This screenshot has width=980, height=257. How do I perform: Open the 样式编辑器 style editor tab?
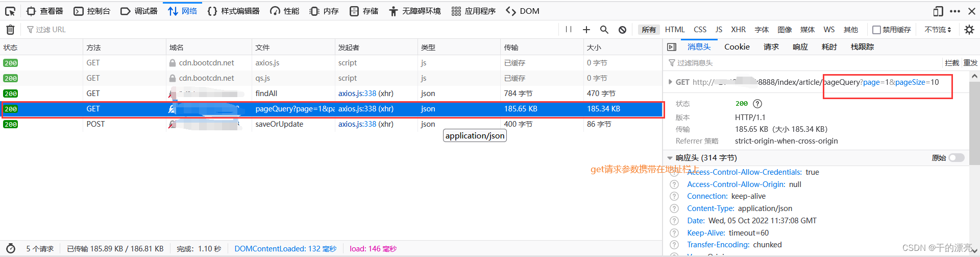tap(233, 11)
